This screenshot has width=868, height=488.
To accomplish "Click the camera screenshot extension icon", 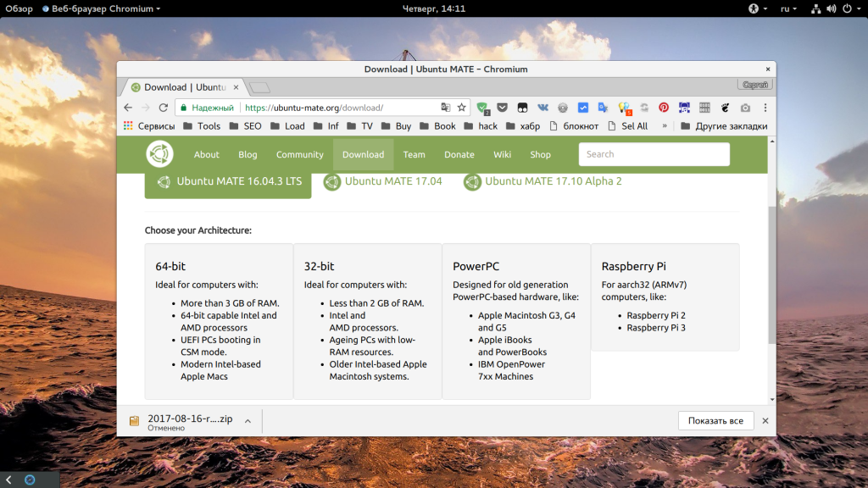I will coord(745,108).
